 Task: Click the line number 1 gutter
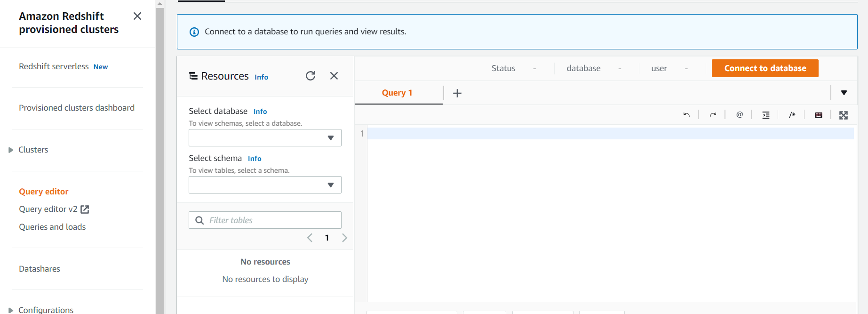tap(362, 134)
